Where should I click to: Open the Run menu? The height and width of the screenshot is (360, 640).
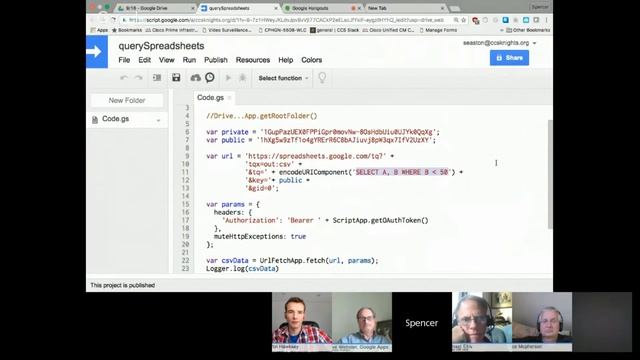[189, 60]
